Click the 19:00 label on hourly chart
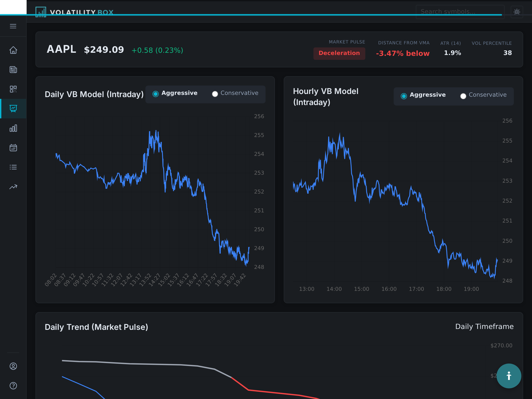This screenshot has height=399, width=532. click(471, 289)
